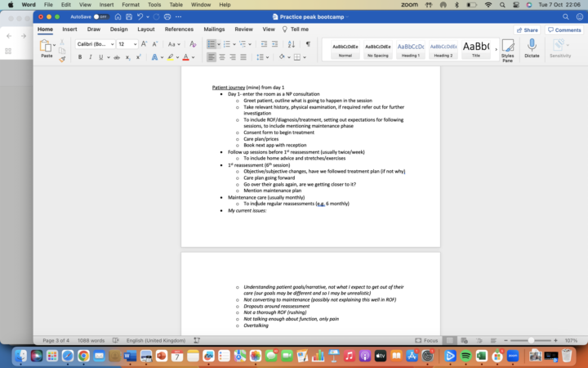Click the underline formatting button
Screen dimensions: 588x368
click(100, 57)
